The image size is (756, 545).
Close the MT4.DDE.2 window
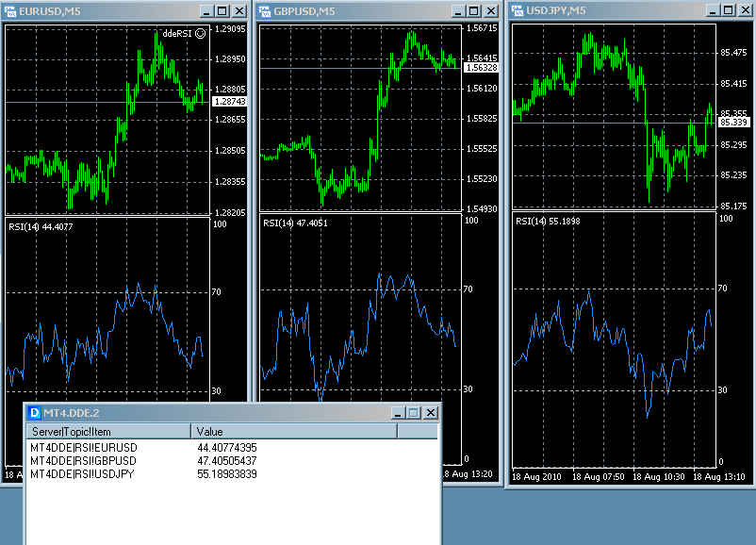click(x=430, y=413)
